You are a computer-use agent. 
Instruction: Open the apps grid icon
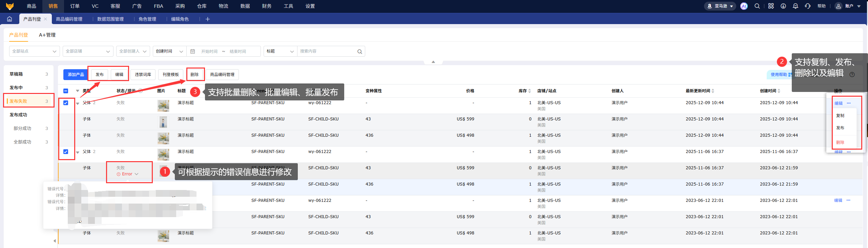pyautogui.click(x=771, y=6)
